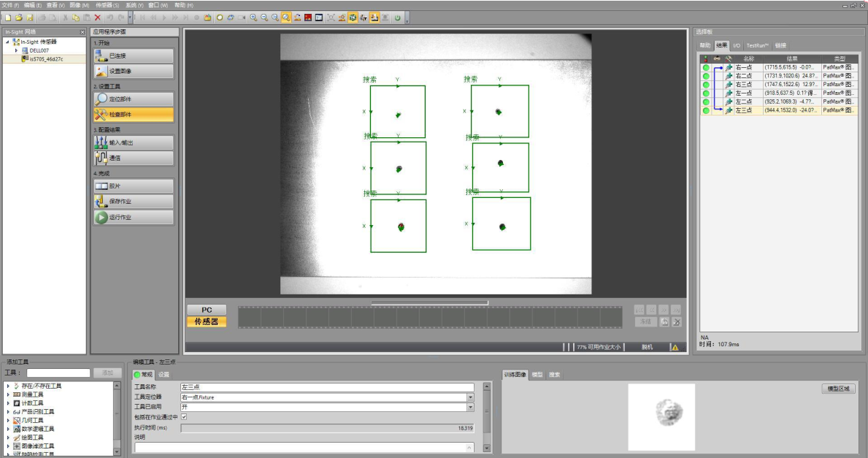Open the 工具定位器 dropdown

click(470, 397)
